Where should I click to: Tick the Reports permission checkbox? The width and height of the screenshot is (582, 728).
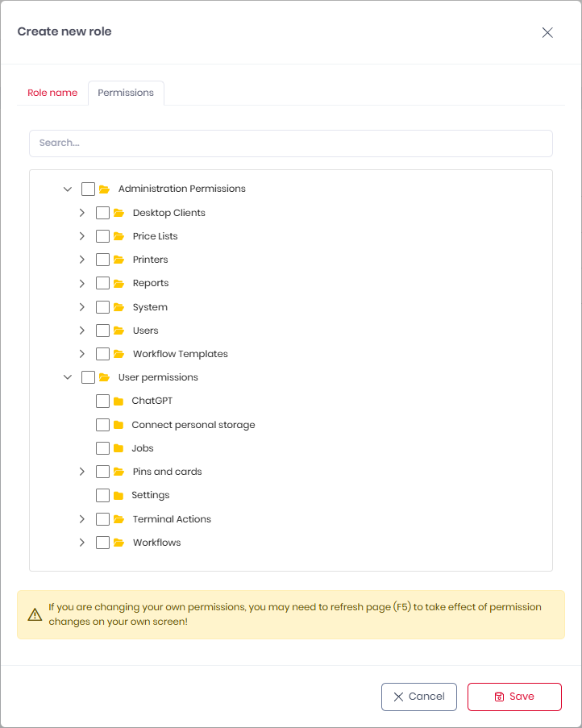click(x=102, y=283)
